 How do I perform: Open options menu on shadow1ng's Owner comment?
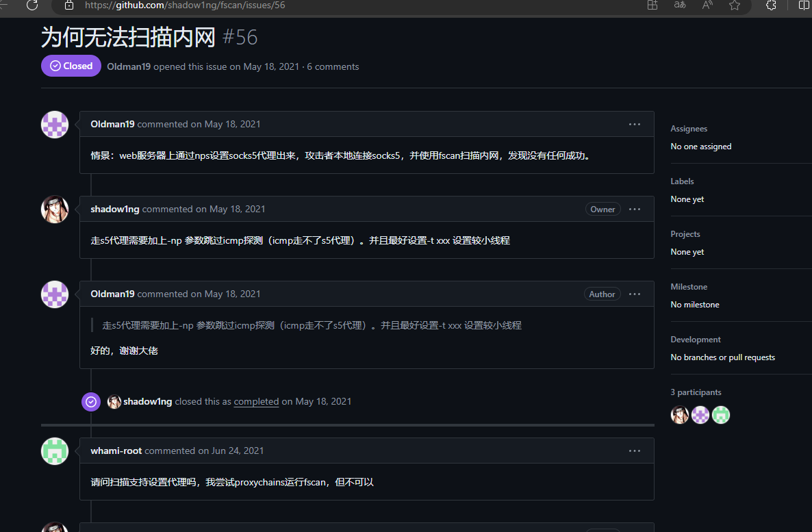[635, 210]
